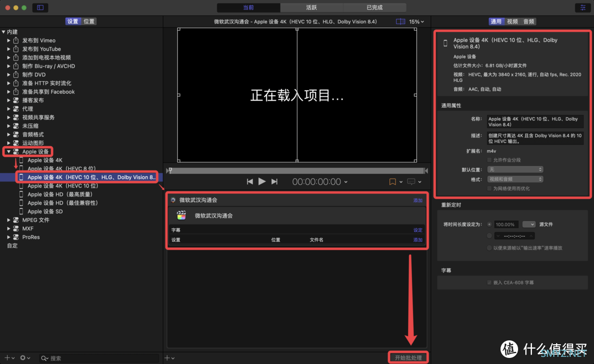Switch to the 位置 tab in the sidebar
This screenshot has width=594, height=364.
[x=89, y=21]
